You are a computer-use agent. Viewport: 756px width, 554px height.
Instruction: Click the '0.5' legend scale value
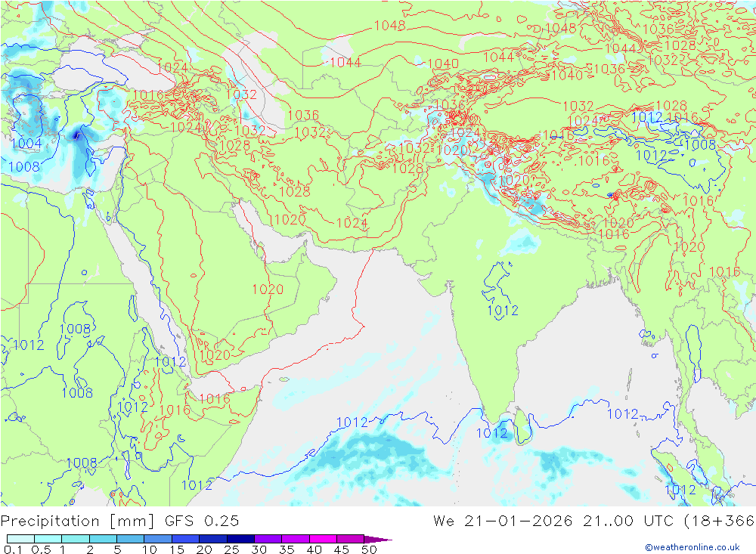click(41, 549)
